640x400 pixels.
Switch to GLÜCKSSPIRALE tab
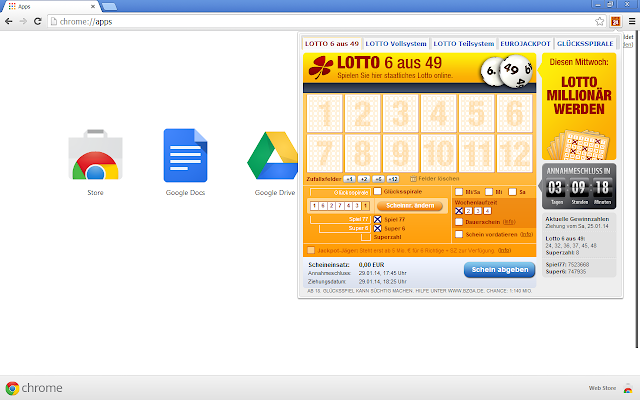pyautogui.click(x=585, y=44)
